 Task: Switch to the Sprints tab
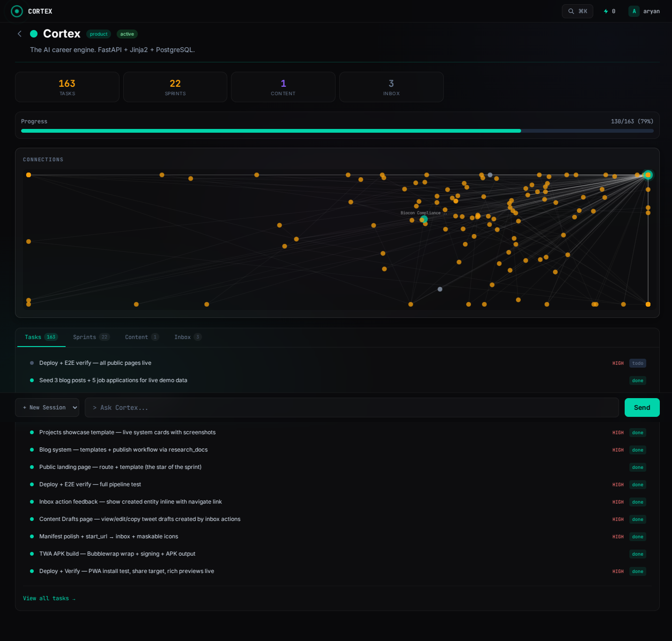tap(91, 337)
